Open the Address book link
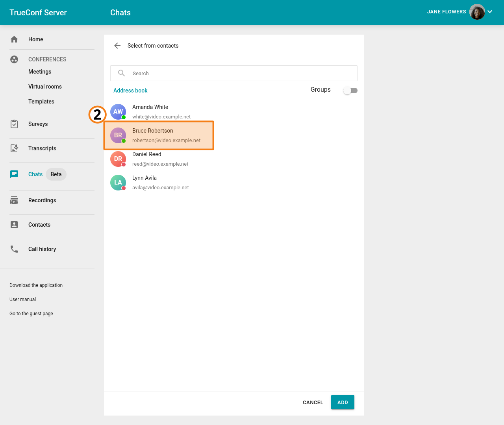This screenshot has height=425, width=504. tap(130, 91)
